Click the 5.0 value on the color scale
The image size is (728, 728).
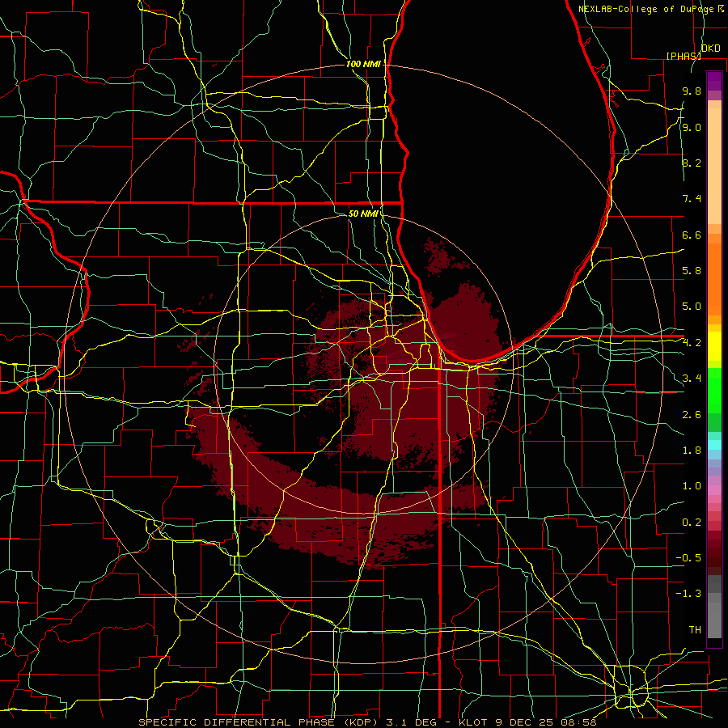click(692, 307)
